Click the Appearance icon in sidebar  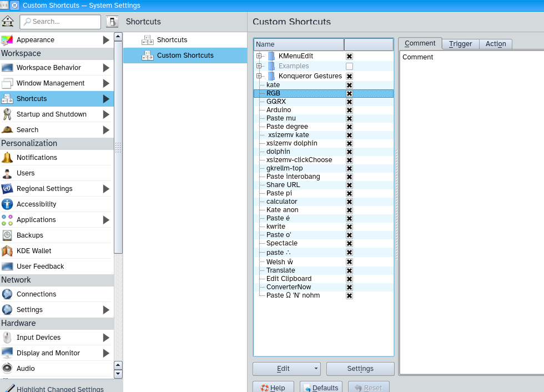click(7, 40)
